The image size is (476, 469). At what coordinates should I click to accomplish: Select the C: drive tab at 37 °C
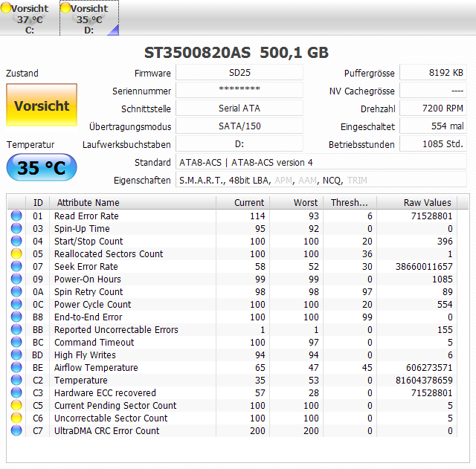(x=30, y=18)
